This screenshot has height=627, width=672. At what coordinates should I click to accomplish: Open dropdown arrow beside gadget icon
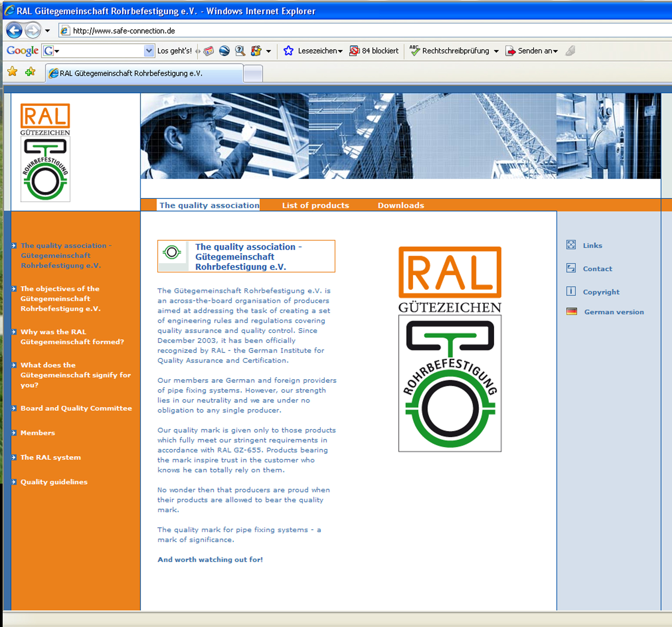[x=268, y=51]
